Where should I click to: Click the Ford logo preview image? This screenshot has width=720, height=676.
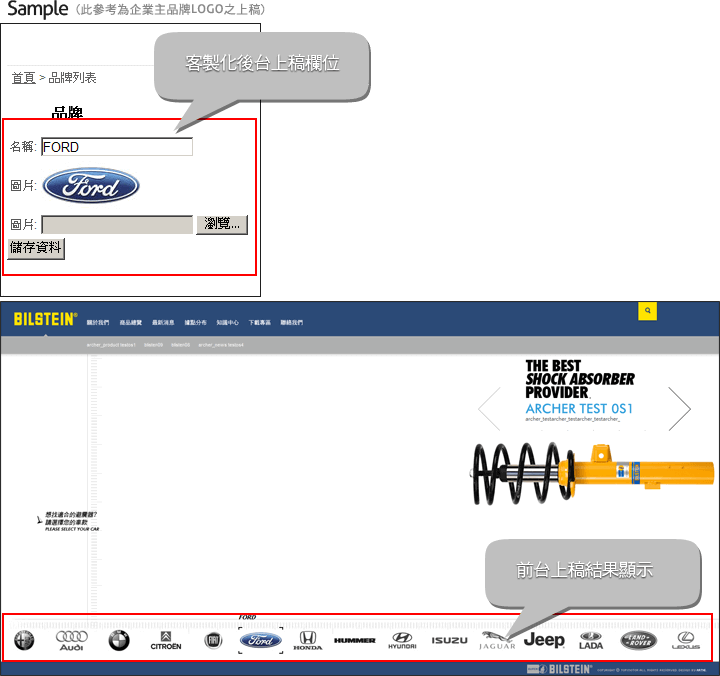click(91, 186)
